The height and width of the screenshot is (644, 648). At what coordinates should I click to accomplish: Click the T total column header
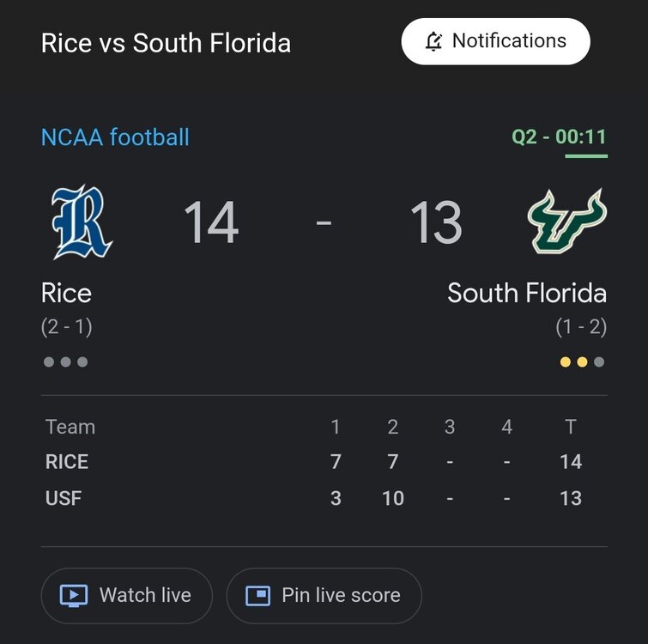[x=570, y=427]
